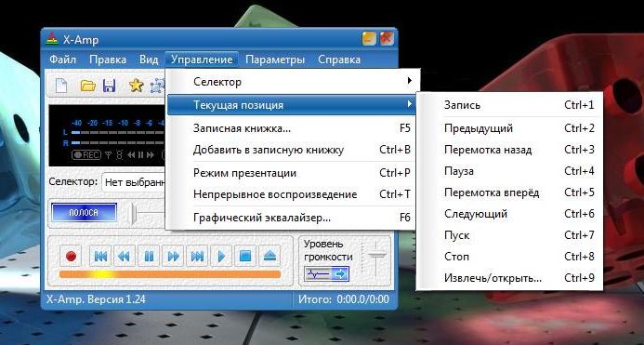Choose Стоп in the submenu
Image resolution: width=644 pixels, height=345 pixels.
coord(509,257)
